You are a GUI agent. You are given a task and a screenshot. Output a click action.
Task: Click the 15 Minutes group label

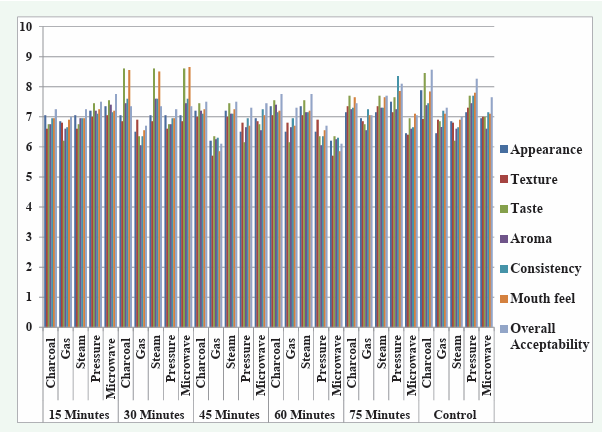81,414
